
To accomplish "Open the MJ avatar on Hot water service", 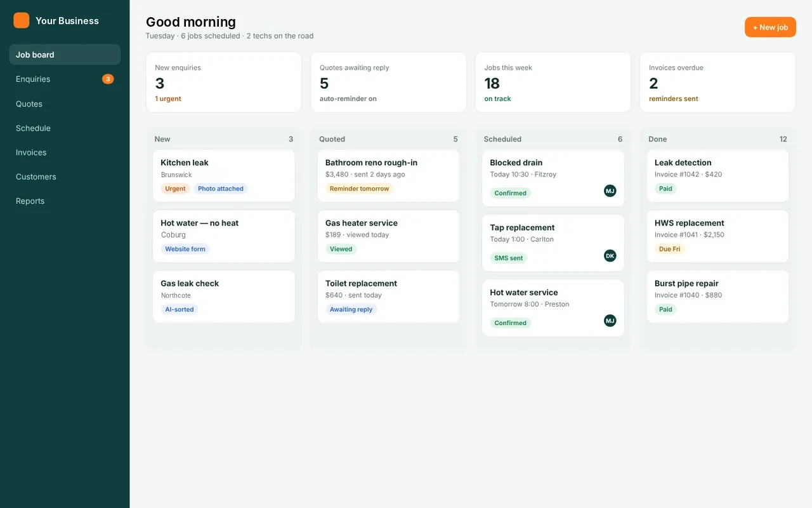I will pyautogui.click(x=610, y=321).
